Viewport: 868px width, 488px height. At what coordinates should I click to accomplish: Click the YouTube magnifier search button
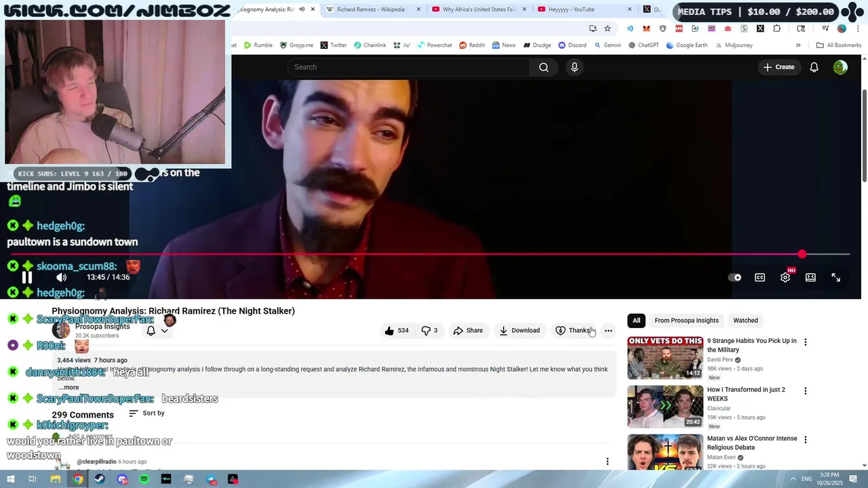tap(544, 67)
